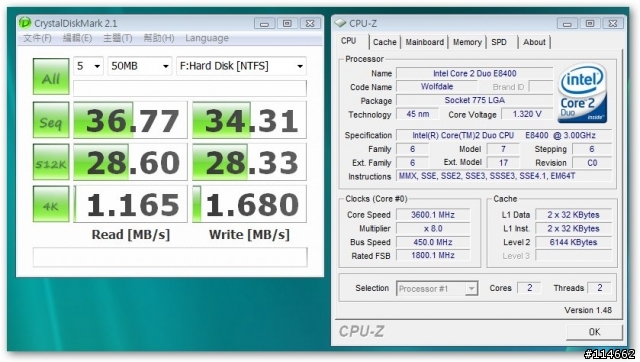This screenshot has width=640, height=362.
Task: Open the 文件(F) menu
Action: coord(37,38)
